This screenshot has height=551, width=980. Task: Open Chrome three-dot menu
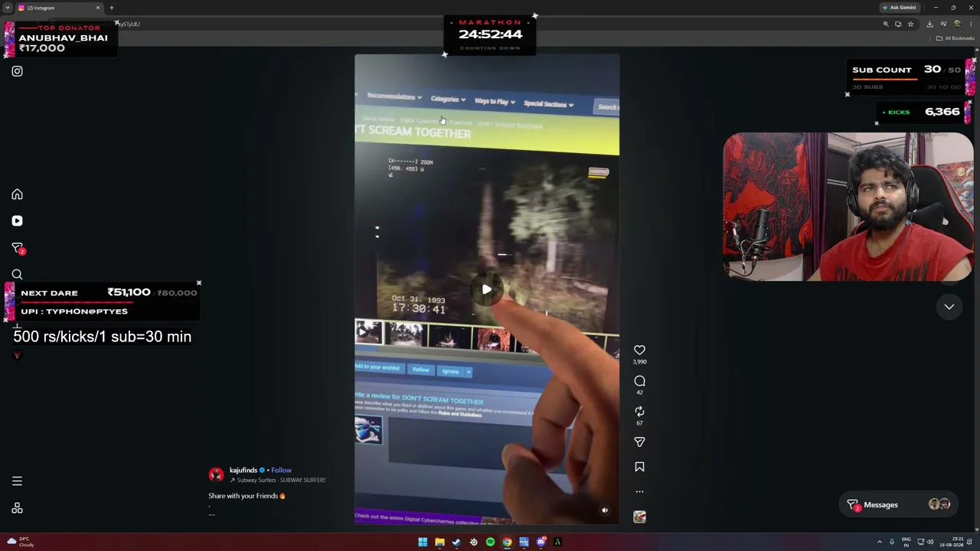[x=971, y=24]
